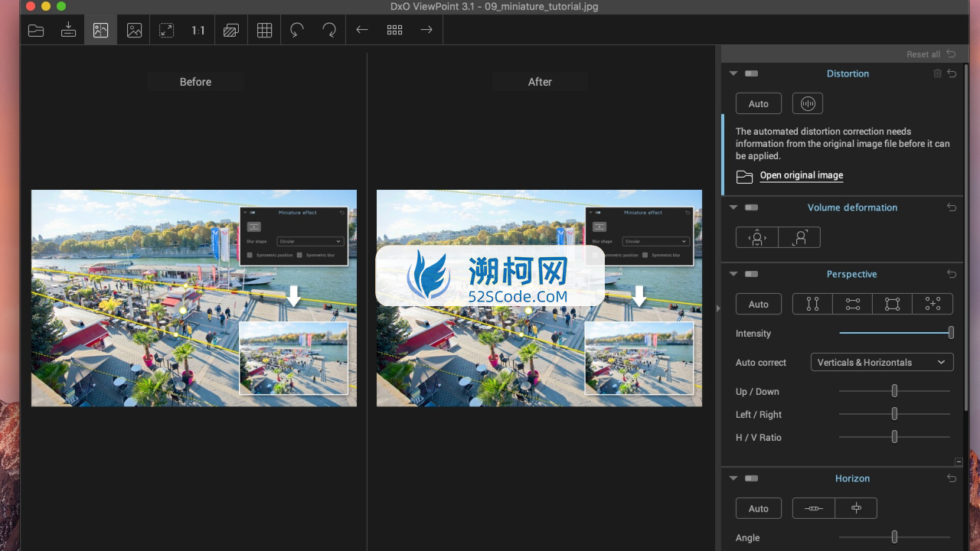Click the Before label button

(195, 82)
